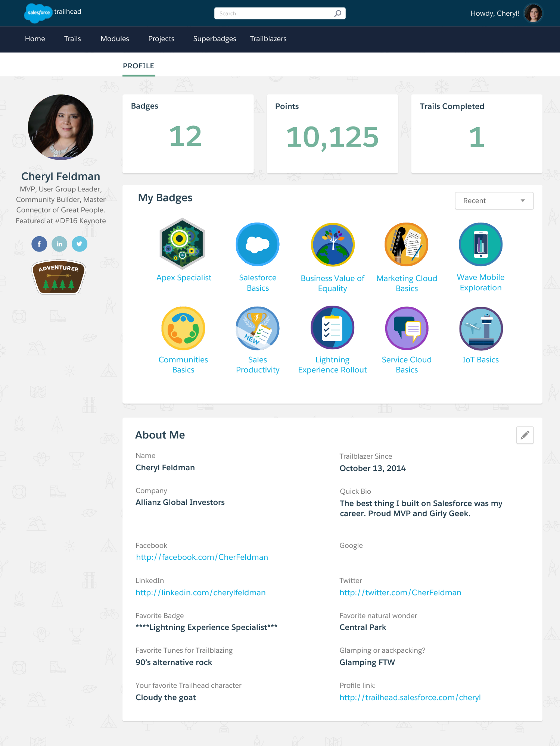
Task: Click the Wave Mobile Exploration badge icon
Action: 481,244
